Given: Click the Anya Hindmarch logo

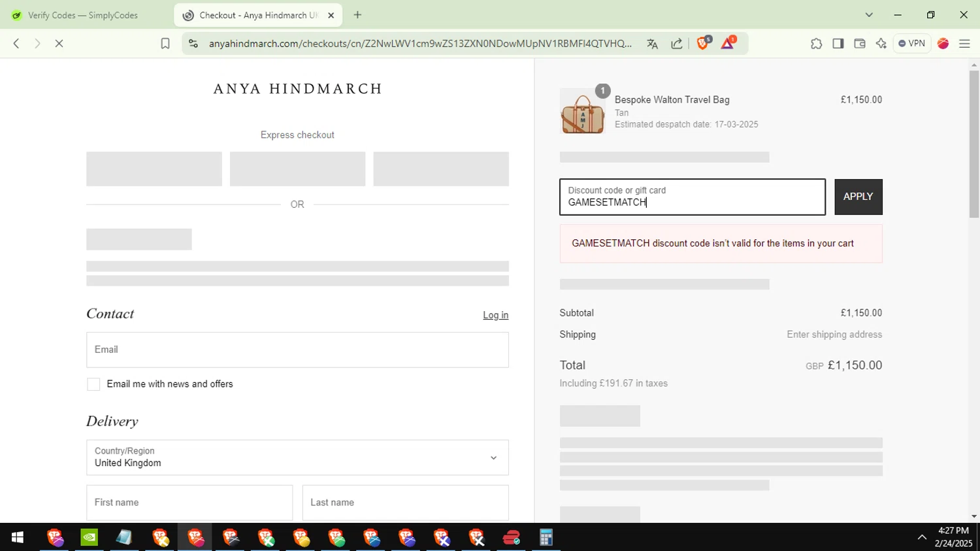Looking at the screenshot, I should click(298, 89).
